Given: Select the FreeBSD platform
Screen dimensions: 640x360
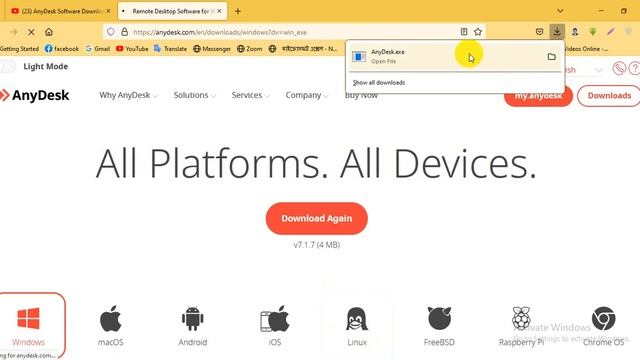Looking at the screenshot, I should [x=439, y=326].
